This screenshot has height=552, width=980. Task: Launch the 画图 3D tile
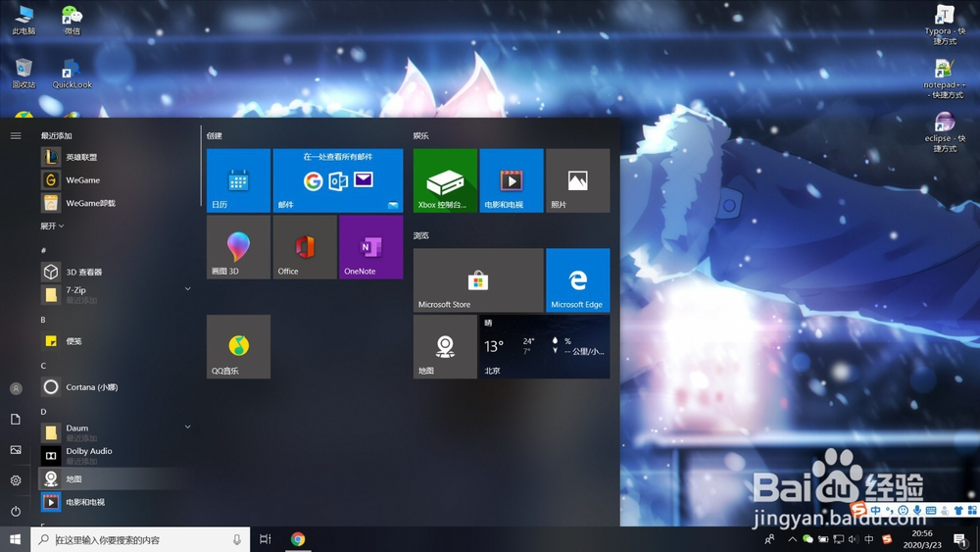point(238,247)
